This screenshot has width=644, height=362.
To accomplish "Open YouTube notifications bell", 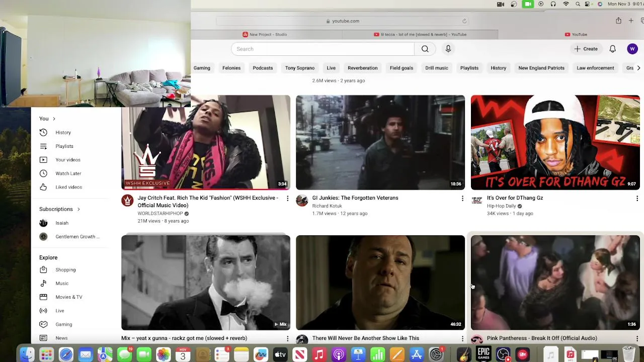I will click(x=612, y=49).
